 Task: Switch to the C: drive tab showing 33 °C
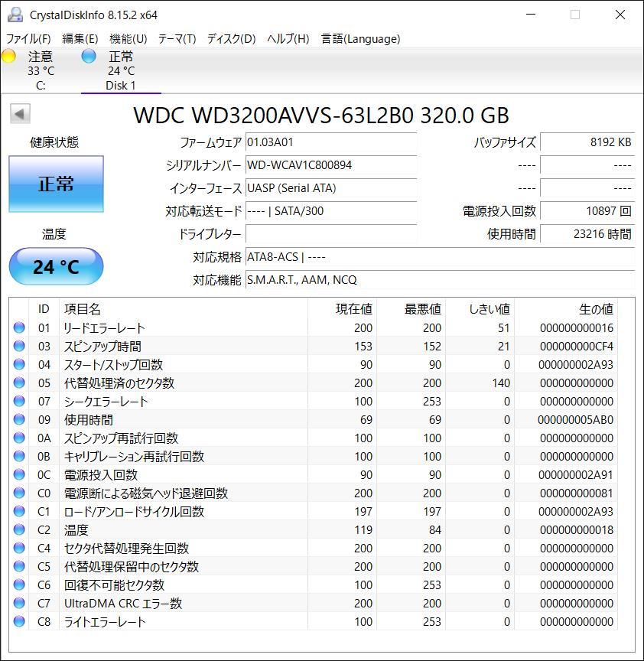click(x=41, y=70)
